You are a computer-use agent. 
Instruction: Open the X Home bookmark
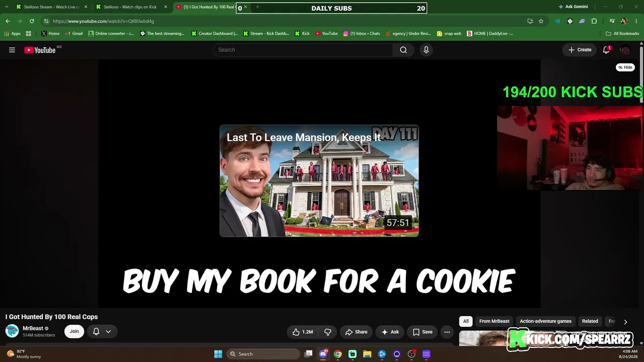[x=50, y=34]
